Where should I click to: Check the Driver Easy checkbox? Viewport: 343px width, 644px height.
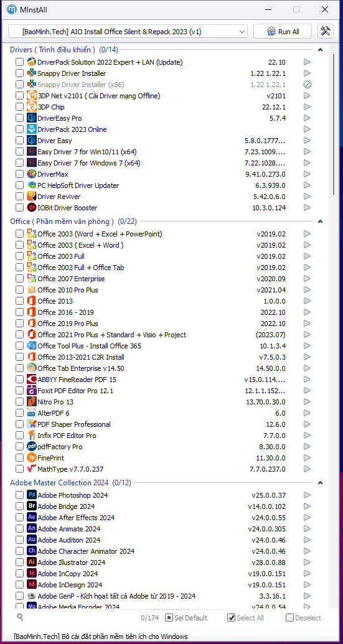19,141
